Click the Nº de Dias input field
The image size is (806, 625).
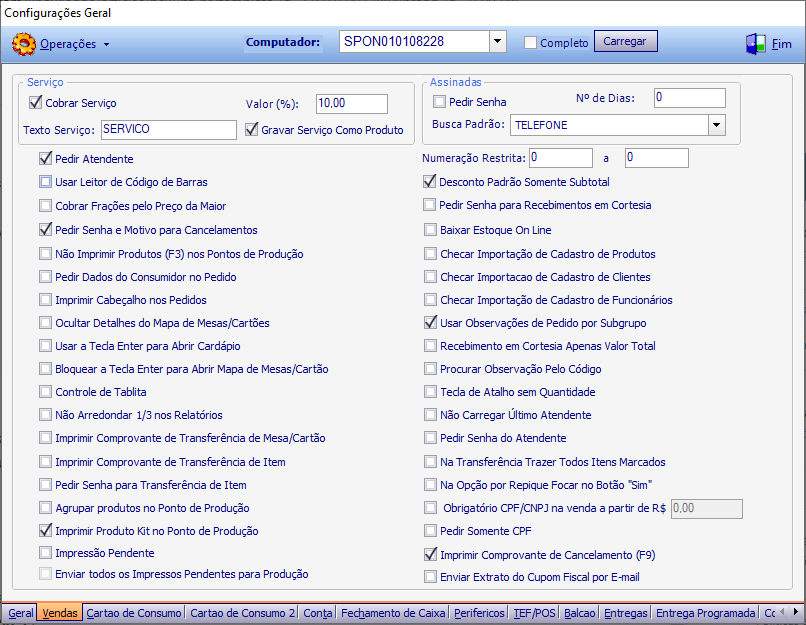coord(690,98)
